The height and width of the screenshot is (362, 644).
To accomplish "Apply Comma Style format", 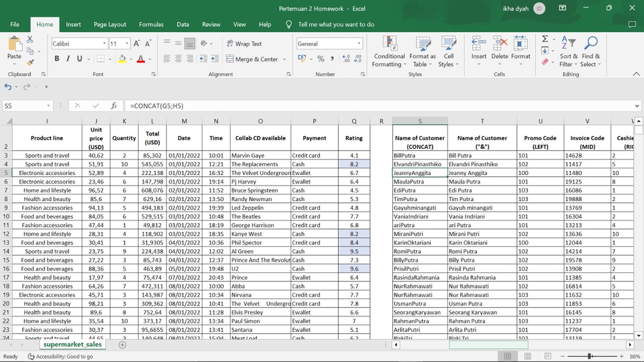I will 332,59.
